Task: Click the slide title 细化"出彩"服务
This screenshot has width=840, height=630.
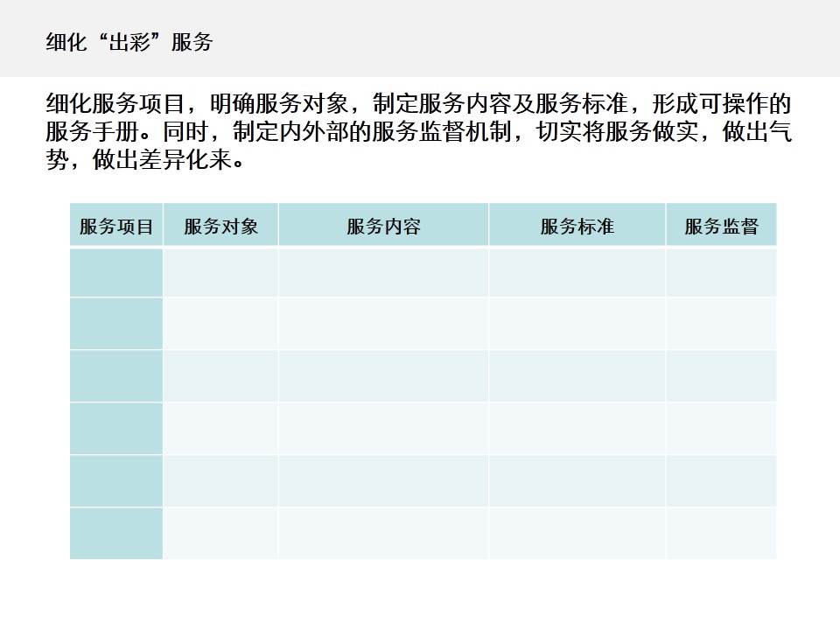Action: [129, 43]
